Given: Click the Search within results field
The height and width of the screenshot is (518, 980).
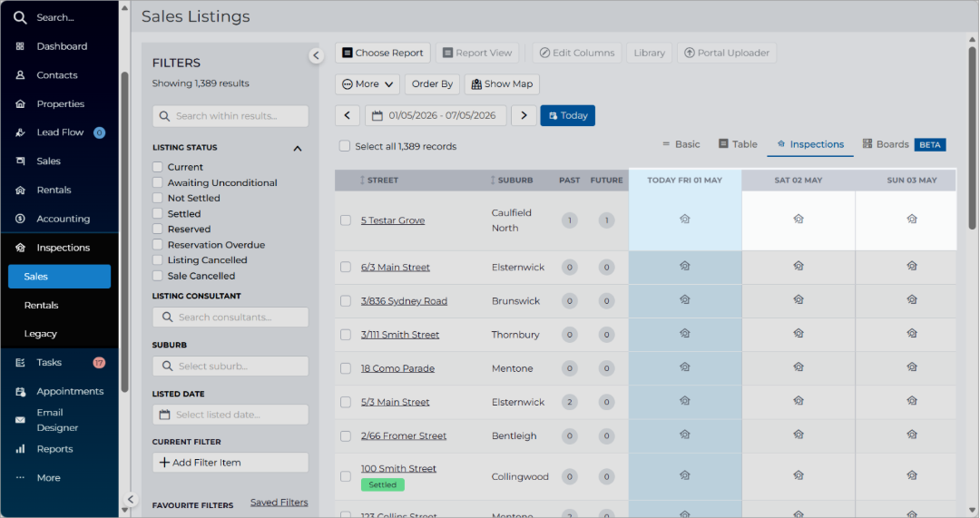Looking at the screenshot, I should point(230,116).
